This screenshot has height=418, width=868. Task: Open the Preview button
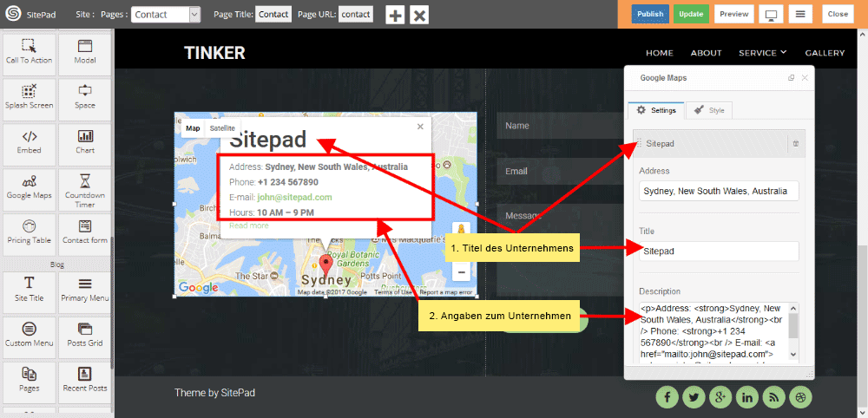(x=734, y=15)
